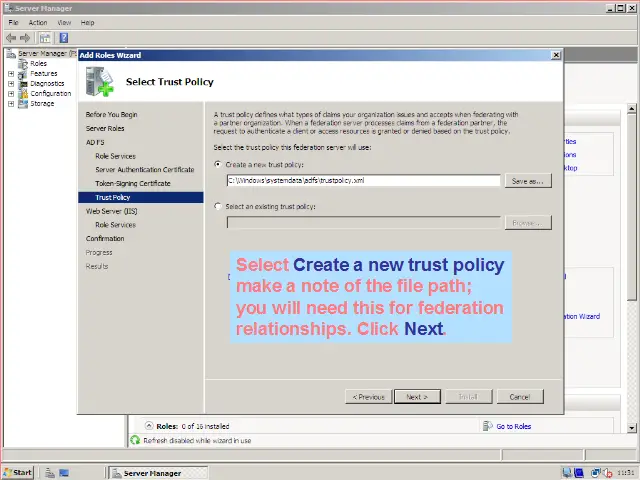The image size is (640, 480).
Task: Click the Show Desktop quick launch icon
Action: (x=64, y=473)
